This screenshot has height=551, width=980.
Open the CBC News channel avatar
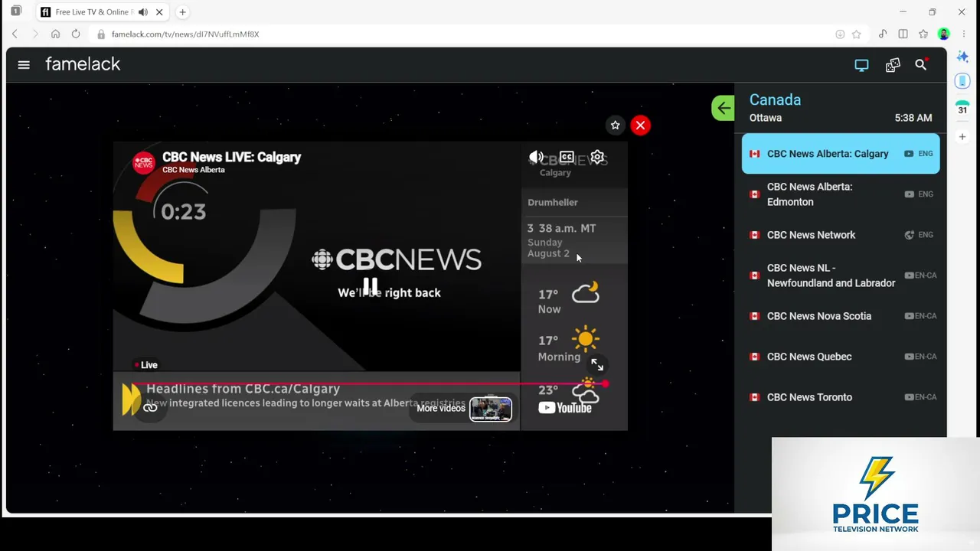tap(143, 163)
